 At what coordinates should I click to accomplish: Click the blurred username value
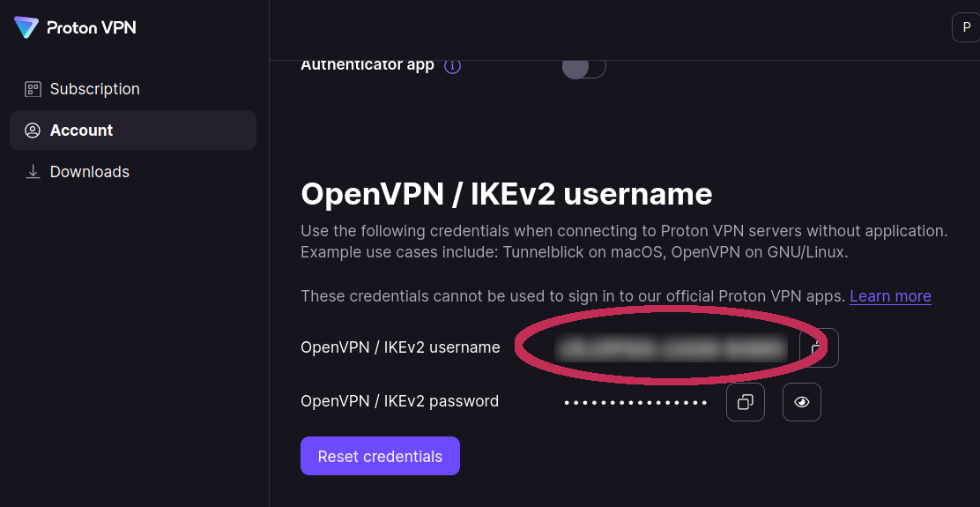click(x=670, y=347)
